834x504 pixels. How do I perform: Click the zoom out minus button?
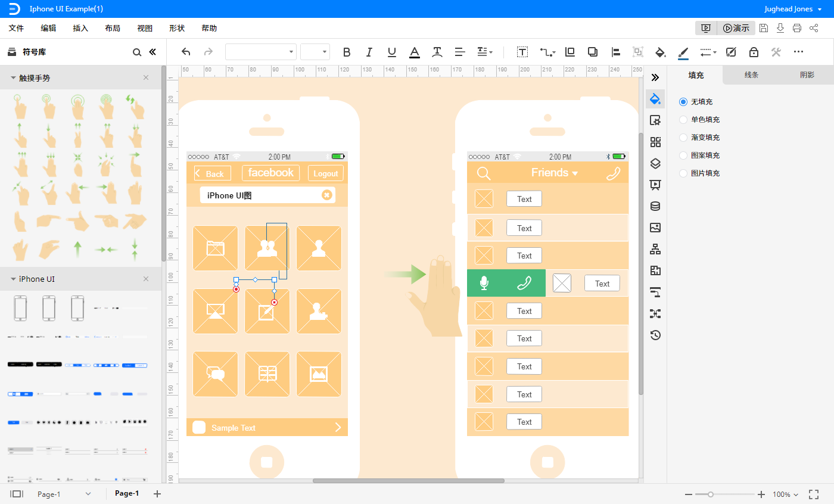tap(689, 494)
